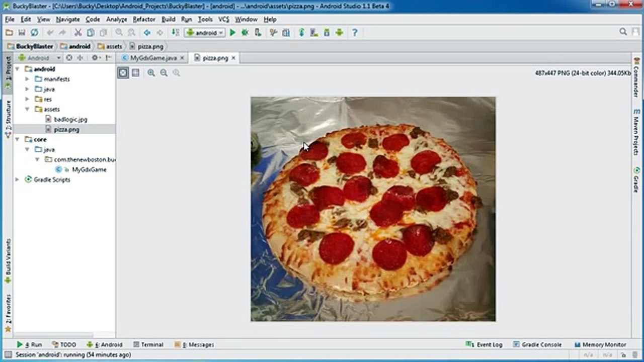644x362 pixels.
Task: Open the File menu
Action: (10, 19)
